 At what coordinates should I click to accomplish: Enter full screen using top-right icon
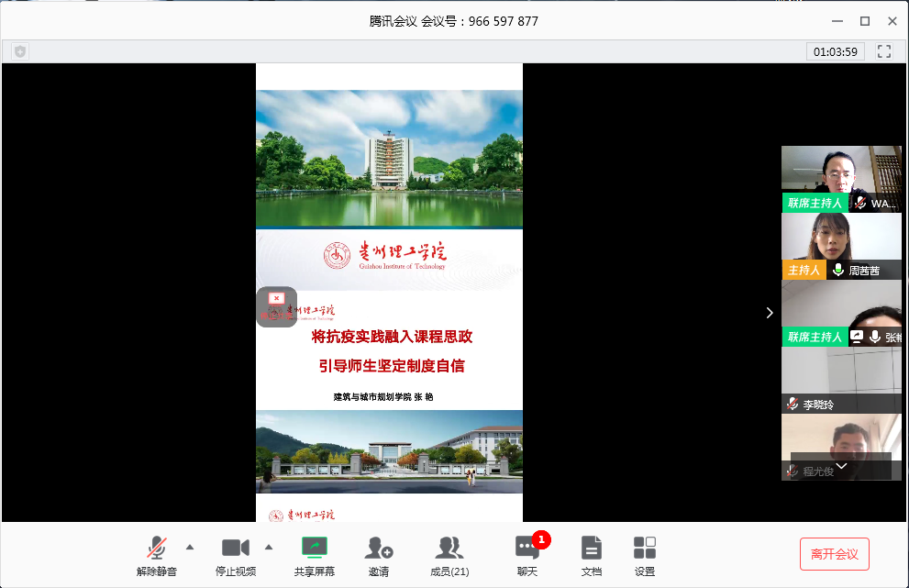[x=884, y=51]
